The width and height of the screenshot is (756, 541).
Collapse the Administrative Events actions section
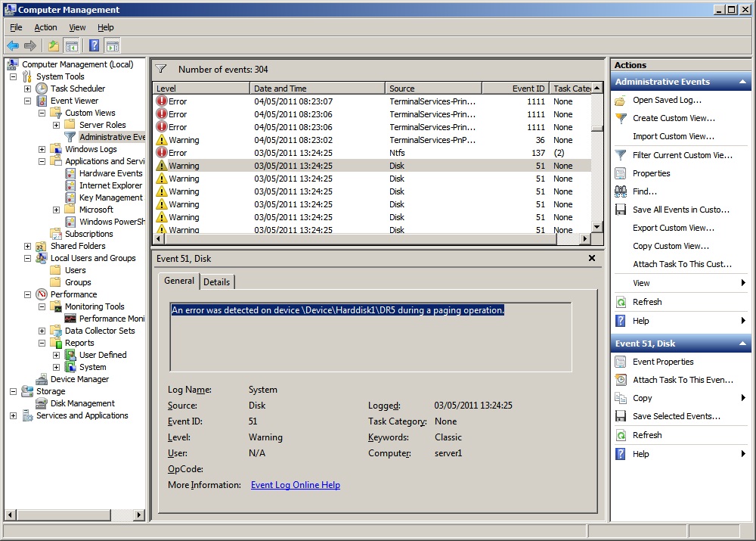[x=742, y=82]
